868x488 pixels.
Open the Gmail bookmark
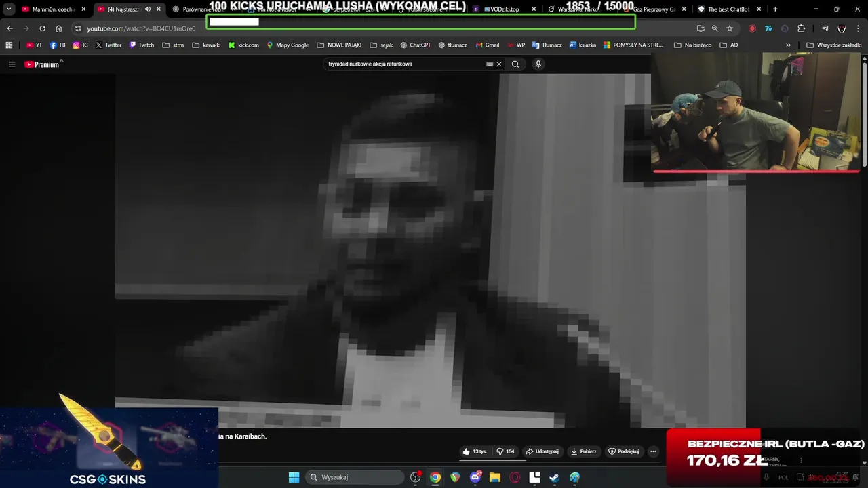[488, 45]
